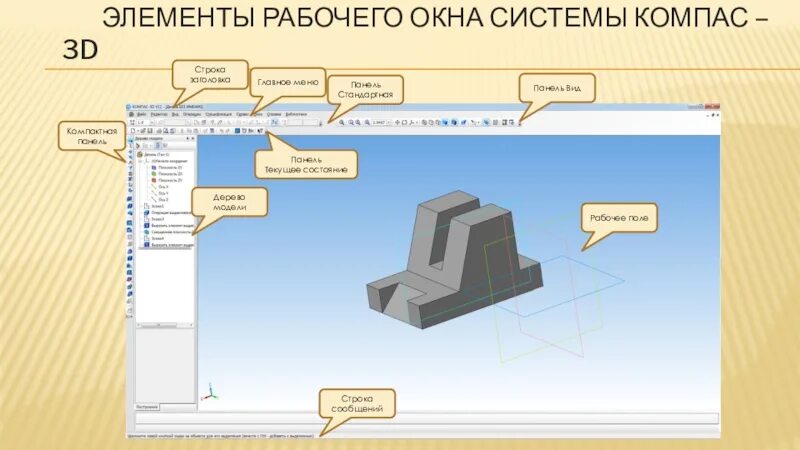Select Ось Z in the model tree
This screenshot has width=800, height=450.
point(160,199)
